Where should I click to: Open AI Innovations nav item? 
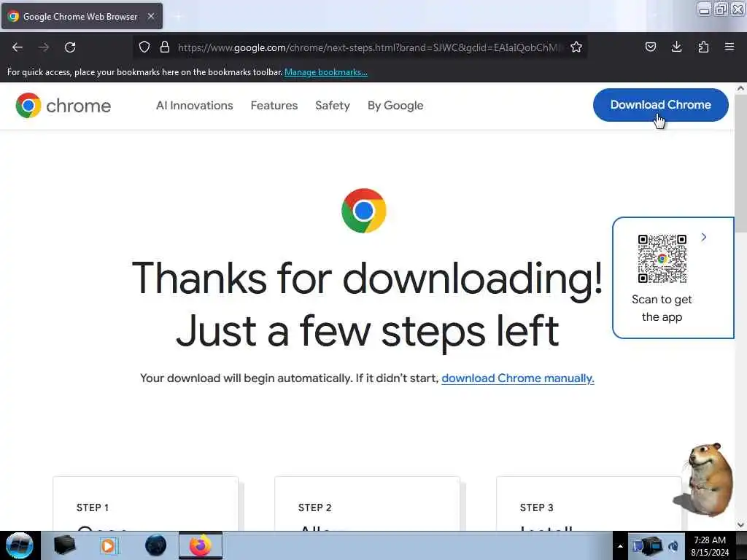(x=194, y=105)
